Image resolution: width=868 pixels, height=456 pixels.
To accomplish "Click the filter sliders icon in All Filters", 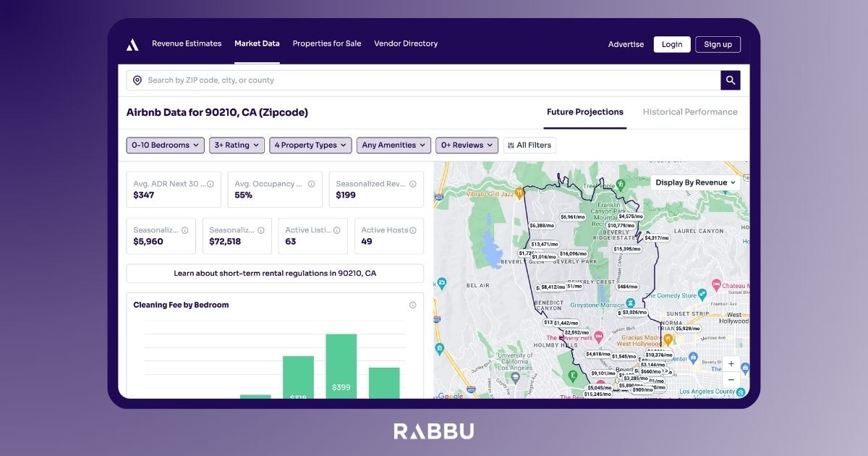I will [x=511, y=145].
